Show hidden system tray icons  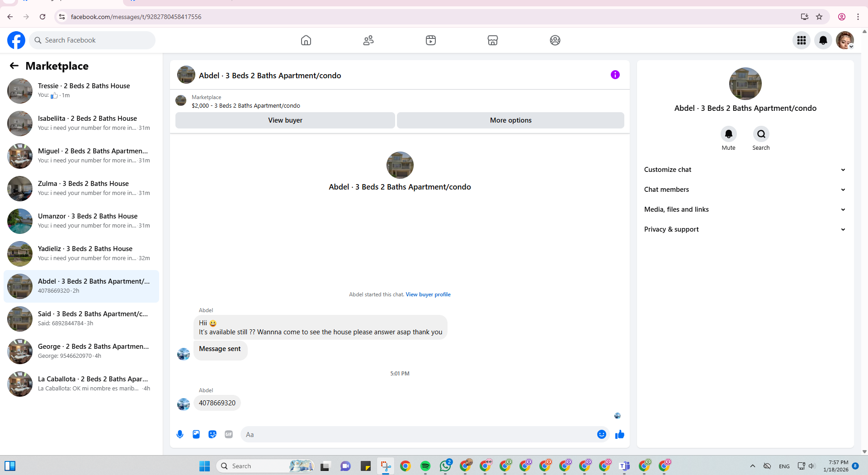click(753, 466)
